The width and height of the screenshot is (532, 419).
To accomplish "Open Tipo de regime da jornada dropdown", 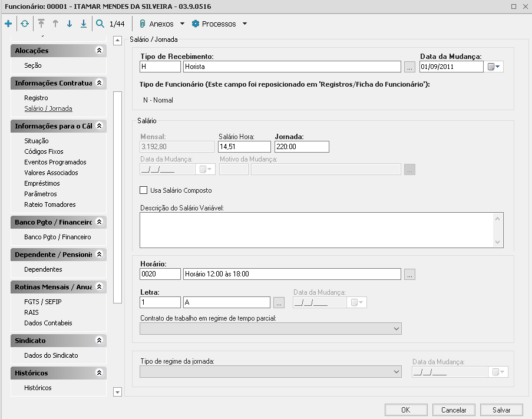I will click(271, 372).
